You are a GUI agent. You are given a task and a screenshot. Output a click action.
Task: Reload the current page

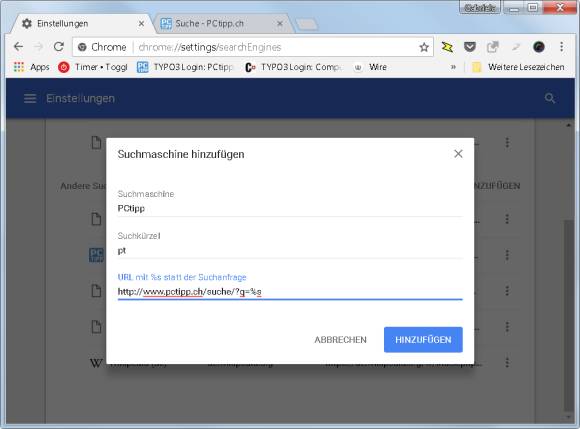point(58,47)
